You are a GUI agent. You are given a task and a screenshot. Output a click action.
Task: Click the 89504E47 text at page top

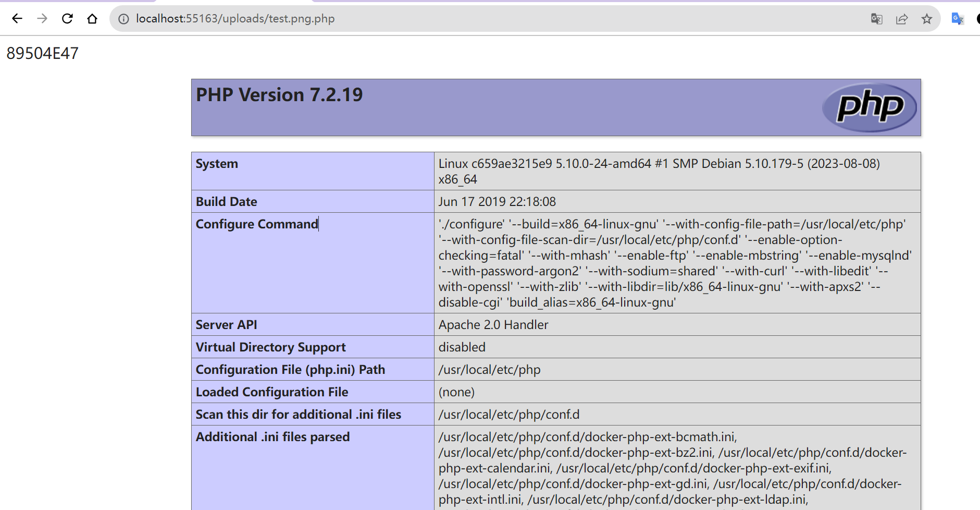(42, 53)
